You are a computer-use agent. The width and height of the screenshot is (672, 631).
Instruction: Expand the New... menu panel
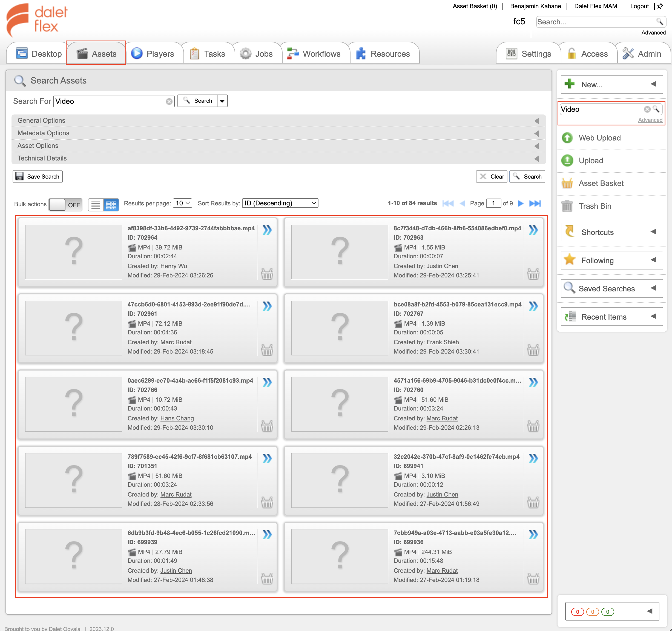click(611, 84)
